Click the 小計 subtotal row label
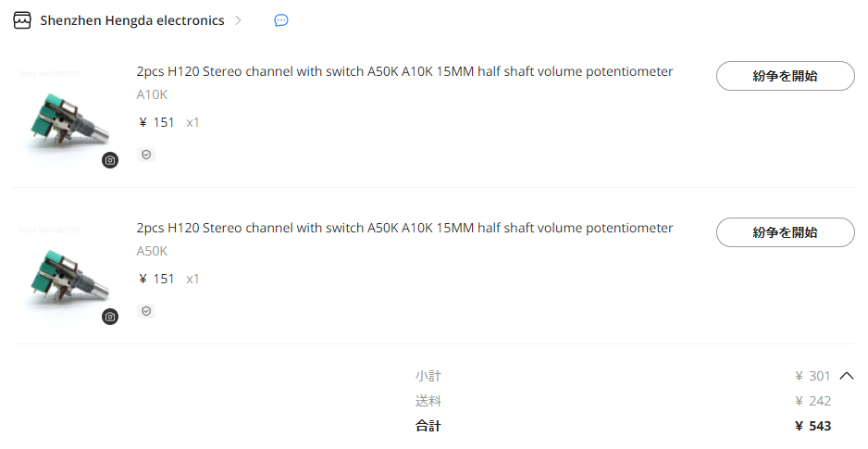The height and width of the screenshot is (449, 868). [428, 376]
